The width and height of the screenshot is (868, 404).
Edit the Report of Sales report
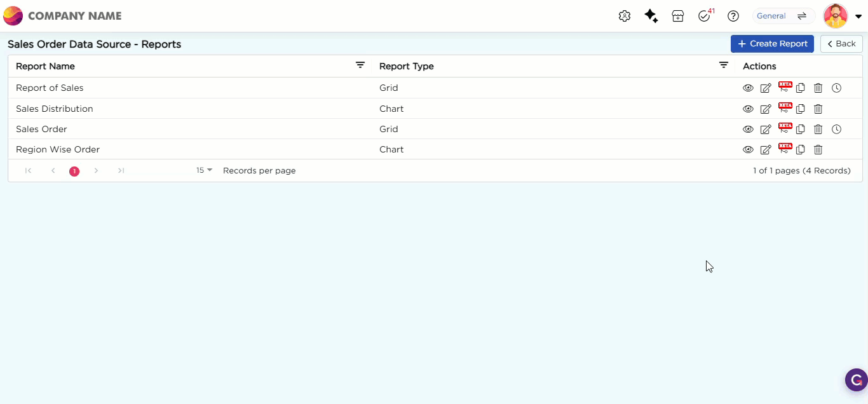[x=766, y=88]
